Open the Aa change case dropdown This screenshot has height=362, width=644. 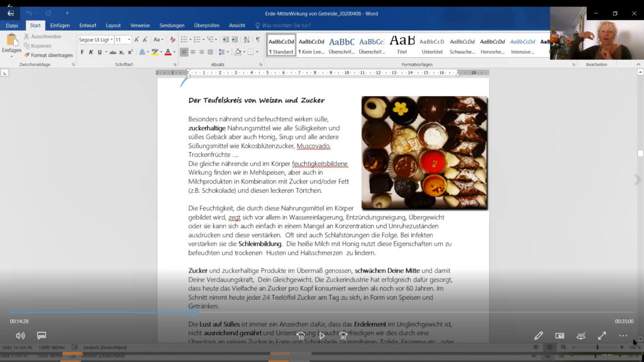click(x=158, y=40)
